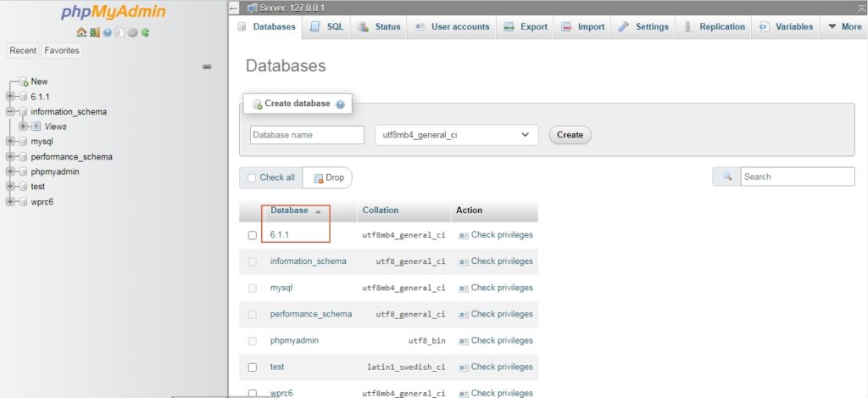Click the privileges icon in the phpmyadmin row

(464, 341)
